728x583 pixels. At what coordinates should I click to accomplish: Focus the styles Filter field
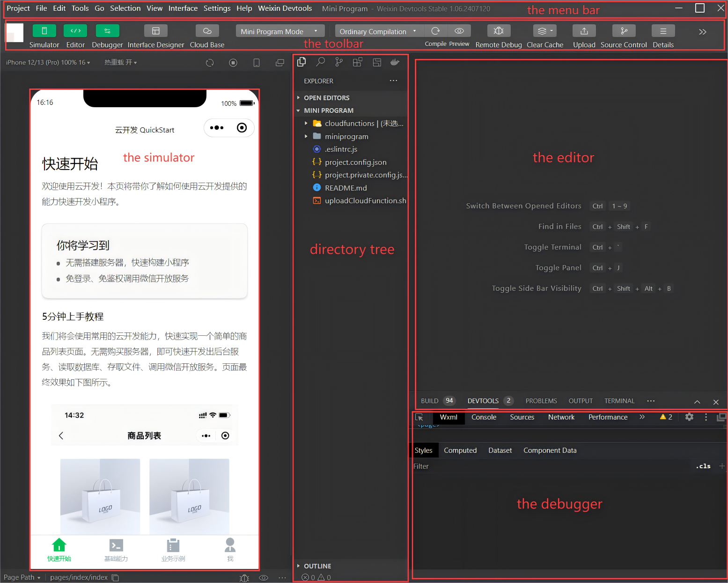[552, 466]
